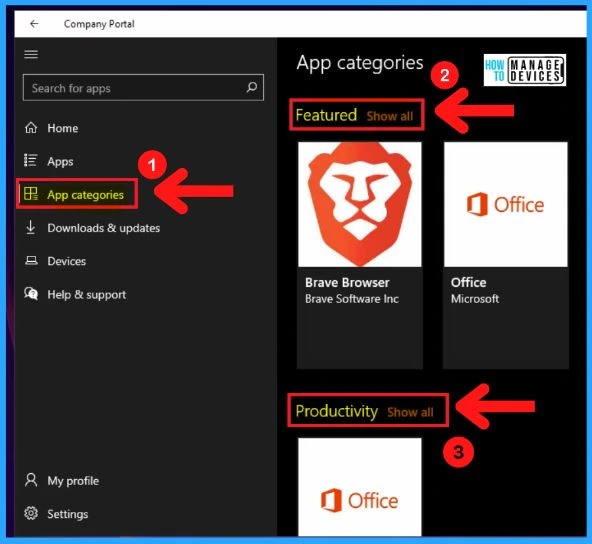Click the Company Portal window title
This screenshot has height=544, width=592.
pyautogui.click(x=99, y=24)
